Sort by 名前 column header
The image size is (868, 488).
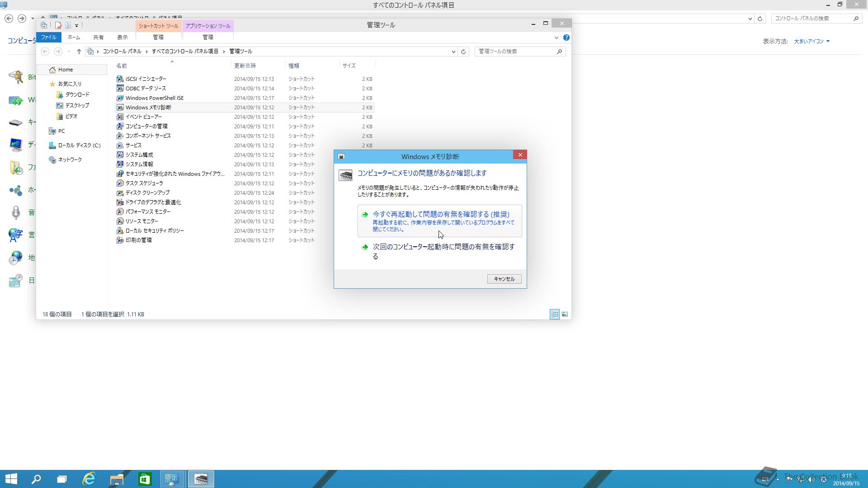pos(172,66)
